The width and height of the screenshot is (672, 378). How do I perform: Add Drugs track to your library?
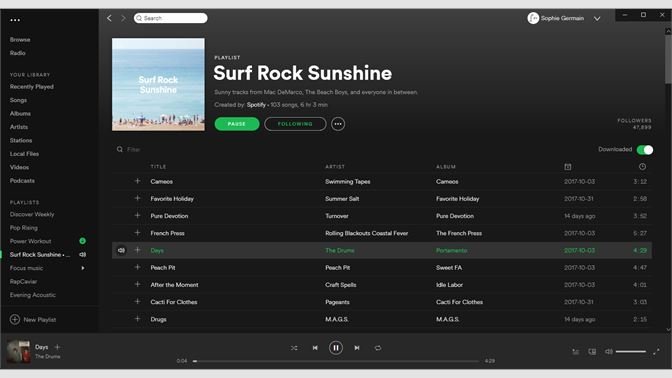(x=137, y=318)
